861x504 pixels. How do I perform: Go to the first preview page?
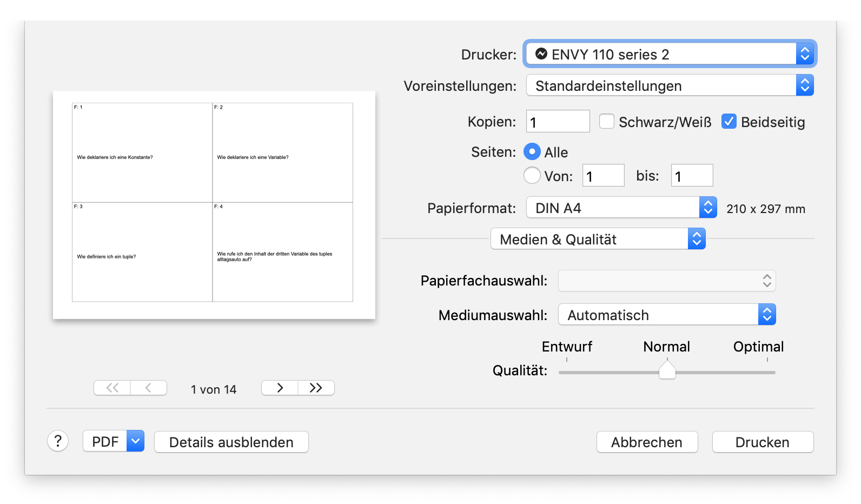112,388
